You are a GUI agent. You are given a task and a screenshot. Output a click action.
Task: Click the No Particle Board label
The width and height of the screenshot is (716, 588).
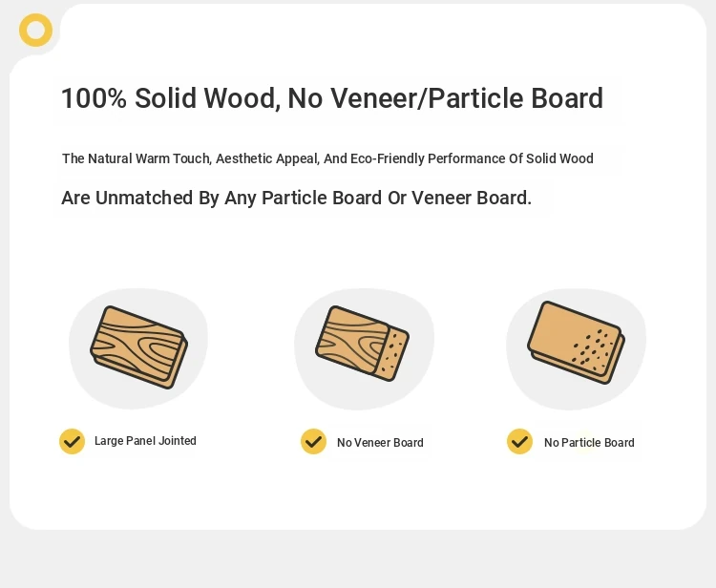[x=589, y=442]
